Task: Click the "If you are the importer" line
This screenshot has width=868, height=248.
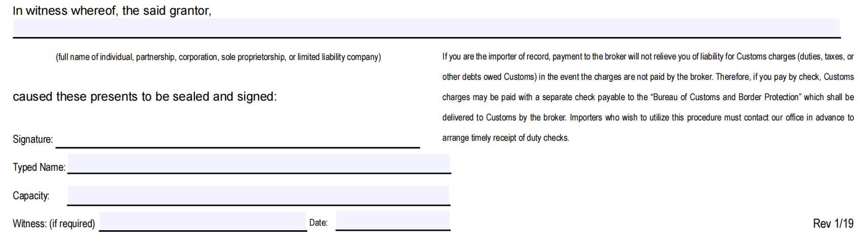Action: (x=648, y=56)
